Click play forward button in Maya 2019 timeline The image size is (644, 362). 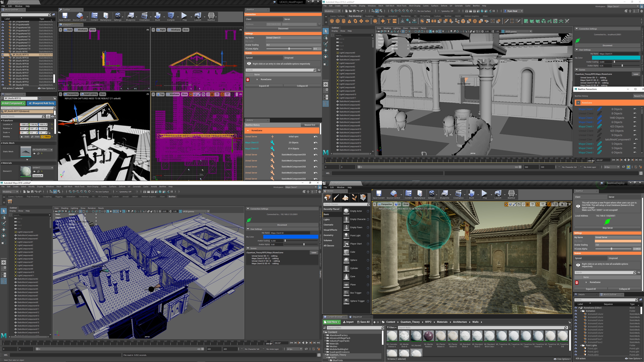pos(629,160)
